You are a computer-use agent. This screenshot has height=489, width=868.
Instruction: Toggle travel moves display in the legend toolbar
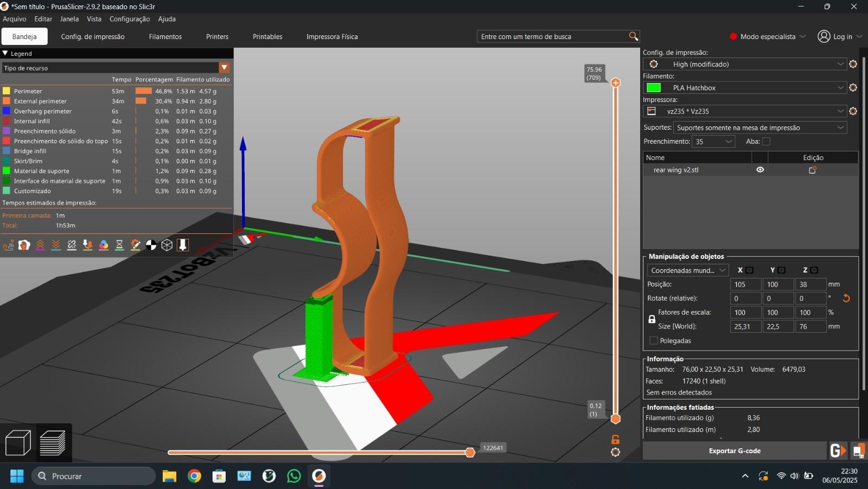[x=8, y=245]
